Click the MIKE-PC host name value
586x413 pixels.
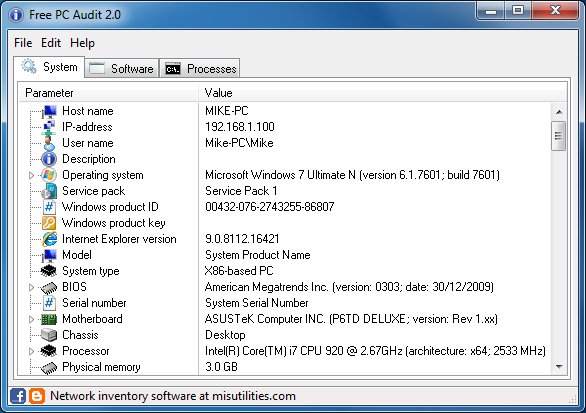click(x=227, y=111)
